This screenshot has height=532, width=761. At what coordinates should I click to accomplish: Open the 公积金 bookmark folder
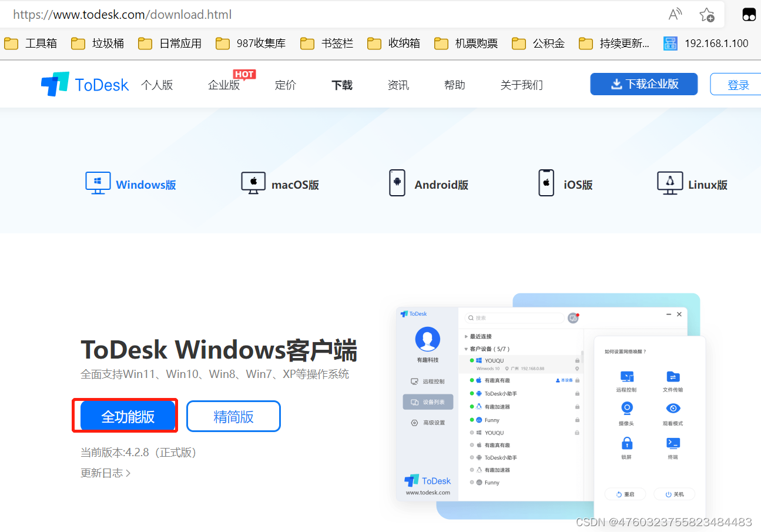pos(538,44)
